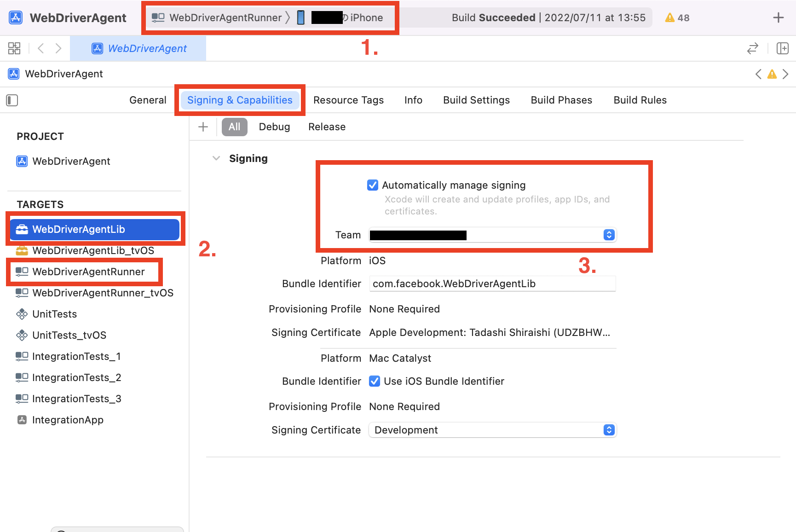The image size is (796, 532).
Task: Open the Team dropdown
Action: 492,235
